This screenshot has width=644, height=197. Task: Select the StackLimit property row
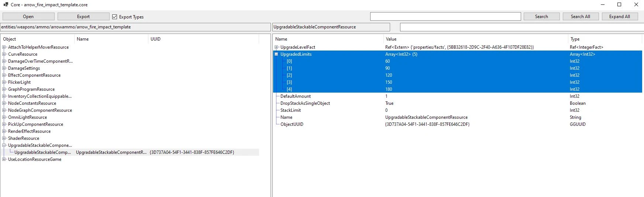pos(458,110)
